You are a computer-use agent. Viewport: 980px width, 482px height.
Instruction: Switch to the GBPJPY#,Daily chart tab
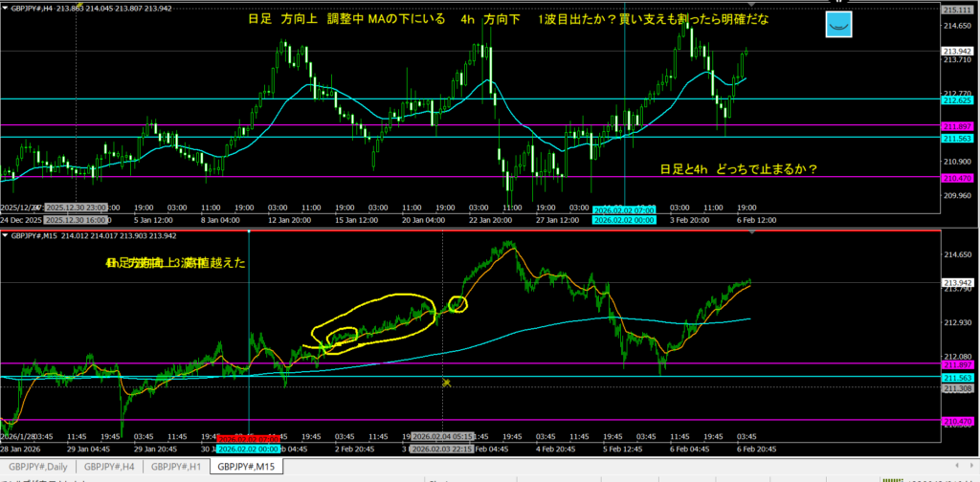coord(39,467)
